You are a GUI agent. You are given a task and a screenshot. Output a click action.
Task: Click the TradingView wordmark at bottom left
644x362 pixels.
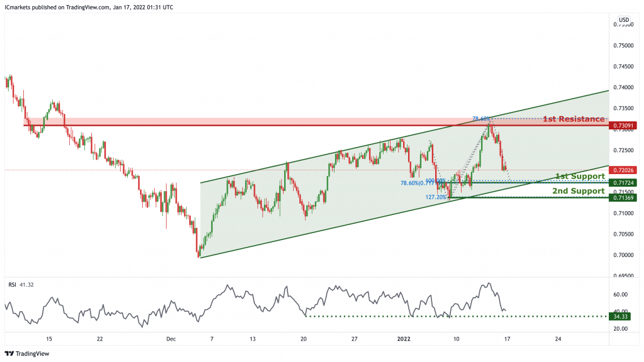(32, 354)
